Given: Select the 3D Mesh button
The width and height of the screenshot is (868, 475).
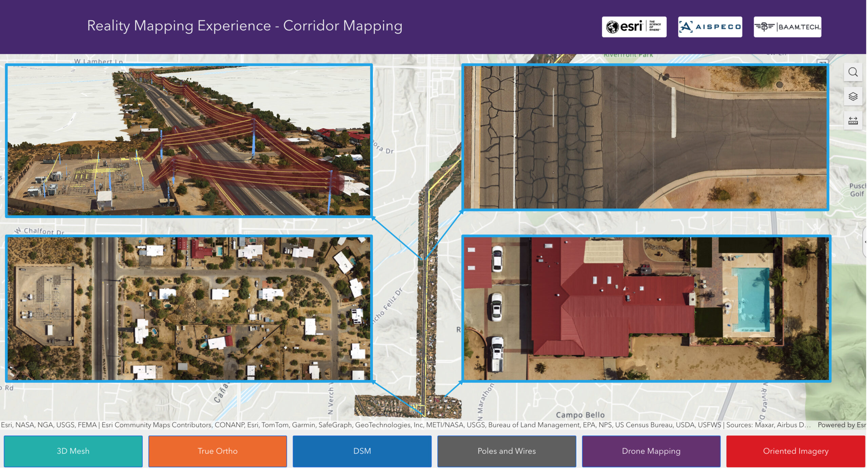Looking at the screenshot, I should coord(73,451).
